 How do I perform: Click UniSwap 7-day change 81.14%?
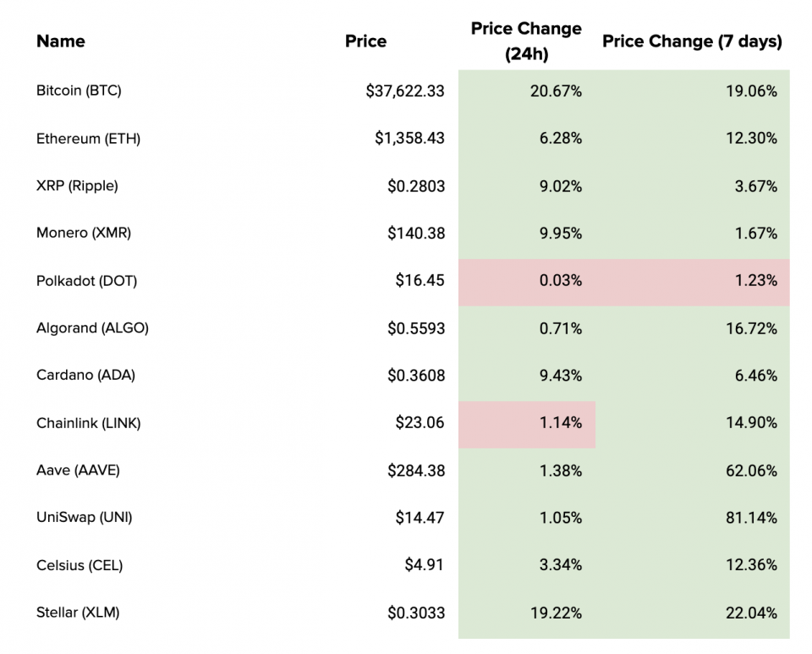pyautogui.click(x=751, y=518)
